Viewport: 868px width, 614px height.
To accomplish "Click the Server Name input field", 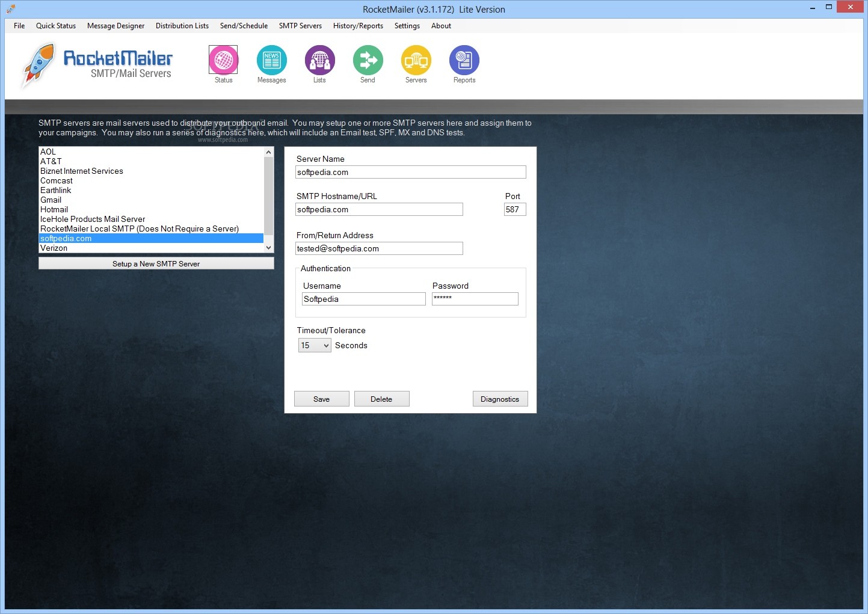I will pyautogui.click(x=411, y=172).
